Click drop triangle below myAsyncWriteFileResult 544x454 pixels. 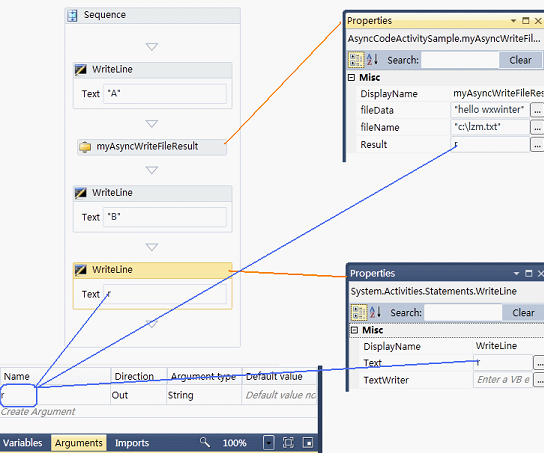point(152,170)
